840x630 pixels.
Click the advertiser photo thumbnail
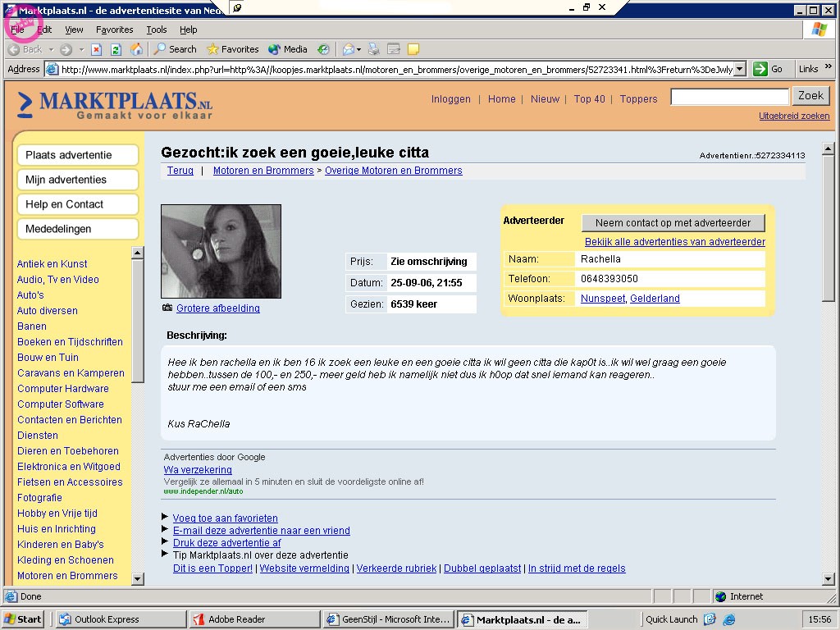pos(221,251)
